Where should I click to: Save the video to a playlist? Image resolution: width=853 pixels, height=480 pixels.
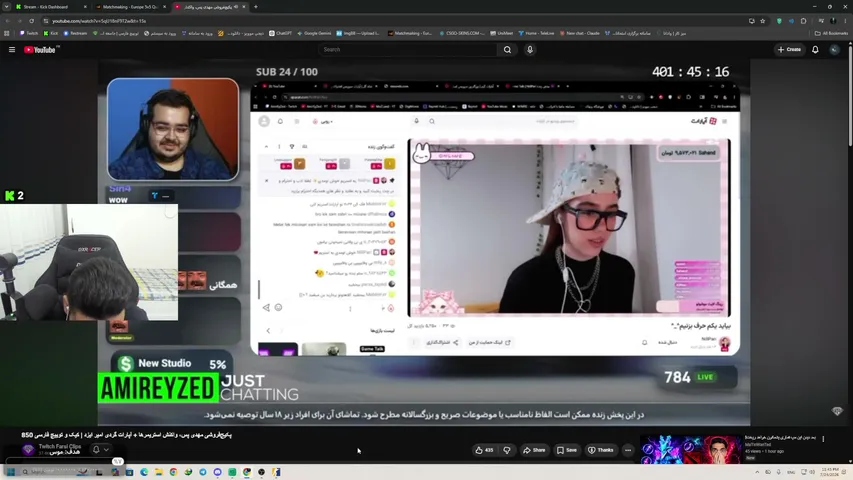tap(567, 450)
